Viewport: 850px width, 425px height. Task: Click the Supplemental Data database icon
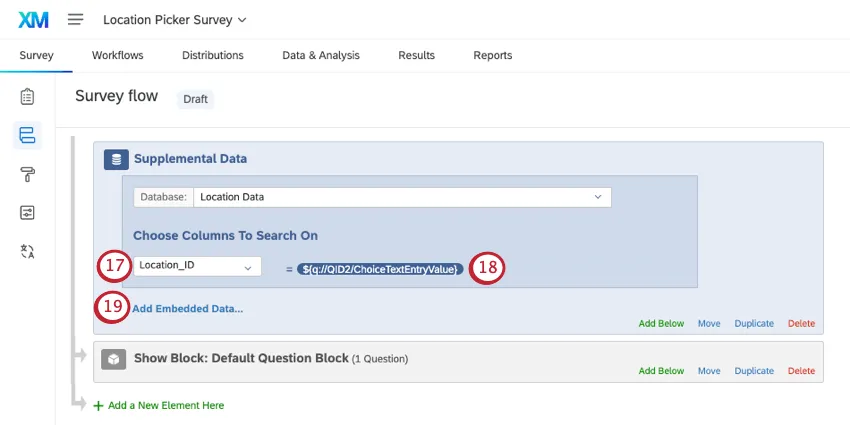116,158
